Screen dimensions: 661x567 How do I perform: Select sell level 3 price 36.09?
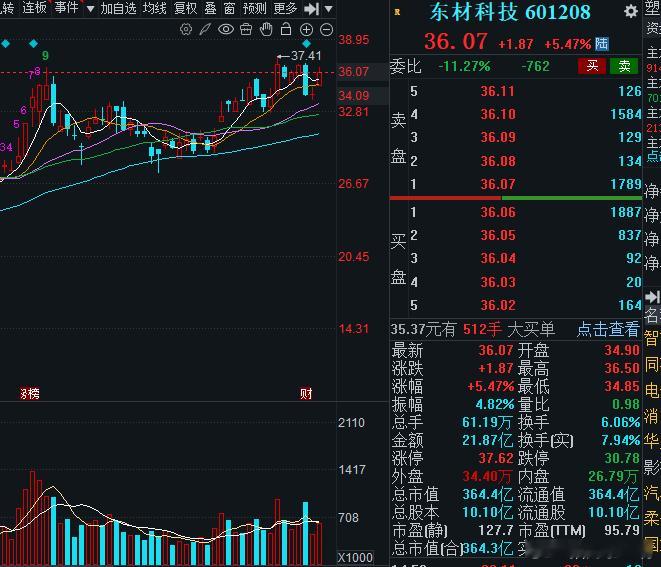tap(497, 137)
